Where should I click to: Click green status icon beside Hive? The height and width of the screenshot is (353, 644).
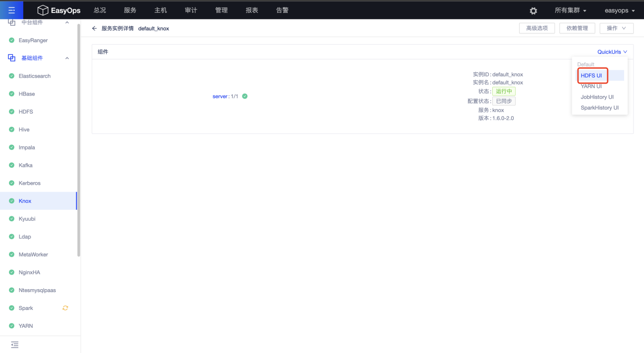click(11, 129)
